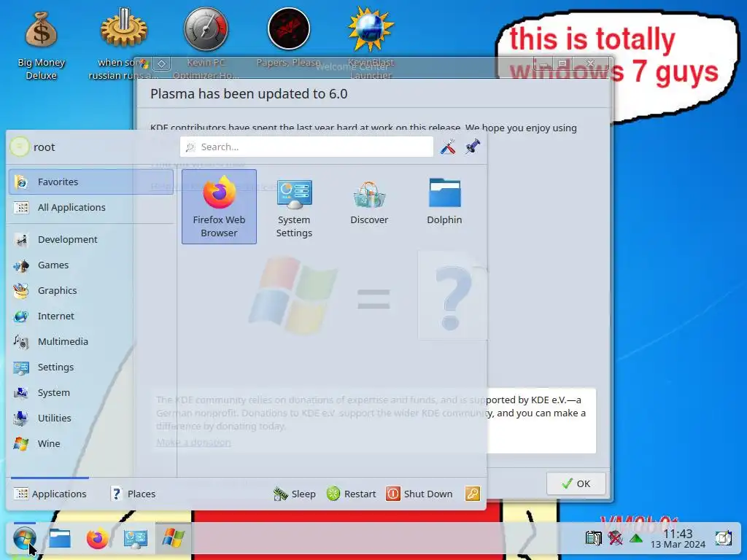Put the computer to Sleep
Screen dimensions: 747x560
coord(295,494)
